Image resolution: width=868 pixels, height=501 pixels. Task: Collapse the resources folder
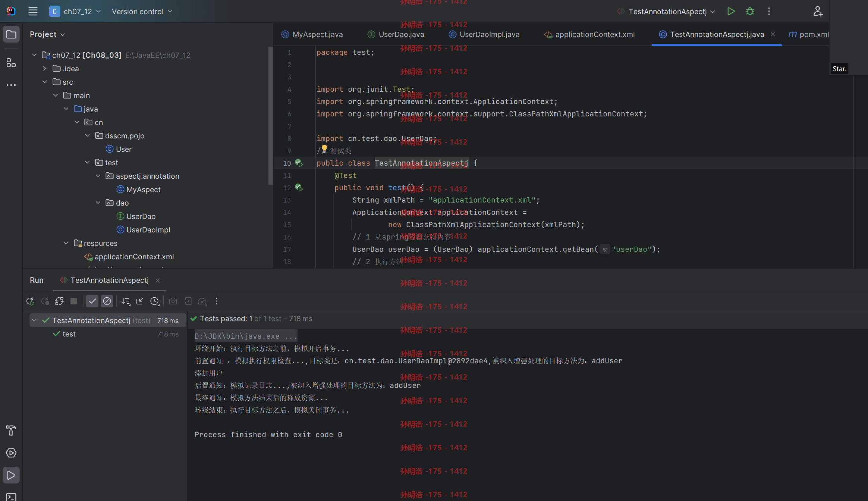pyautogui.click(x=66, y=243)
